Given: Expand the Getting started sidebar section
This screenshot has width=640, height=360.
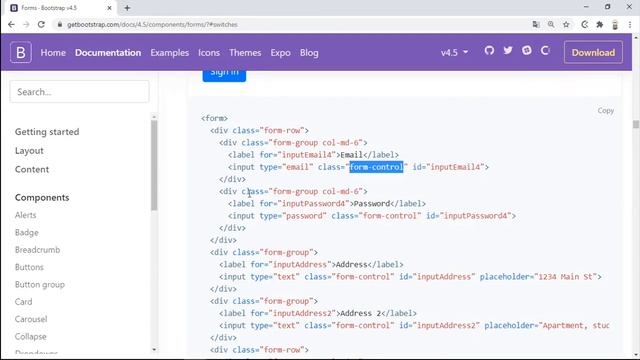Looking at the screenshot, I should coord(47,132).
